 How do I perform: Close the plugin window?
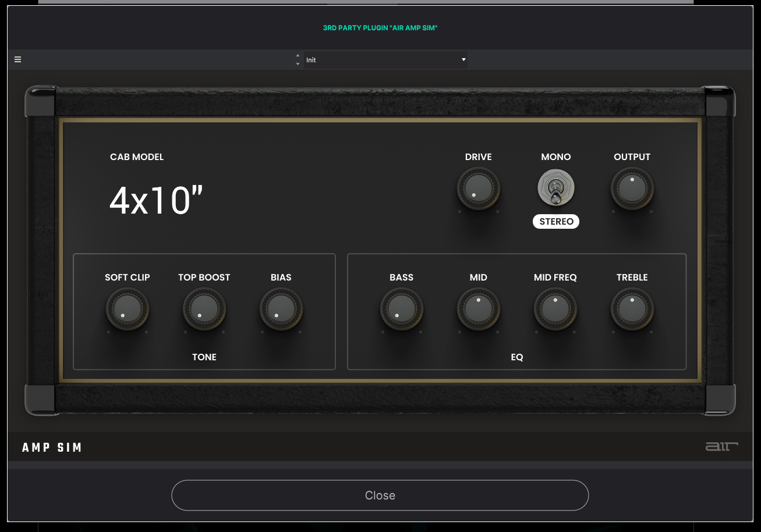coord(380,495)
